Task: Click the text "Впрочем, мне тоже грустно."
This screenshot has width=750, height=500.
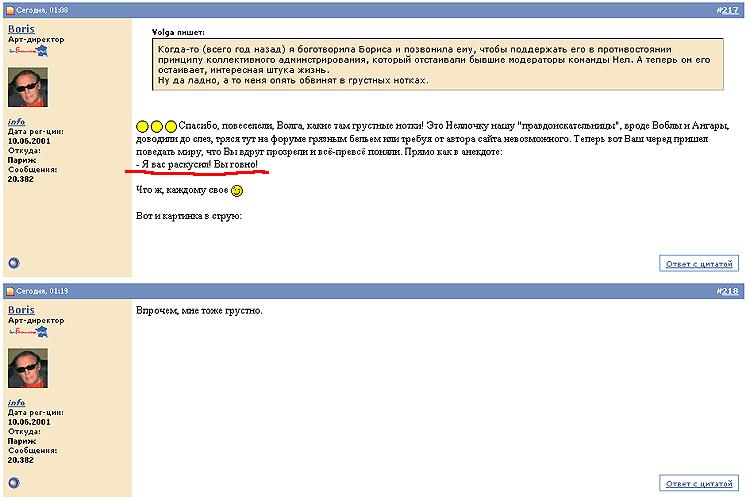Action: [x=199, y=311]
